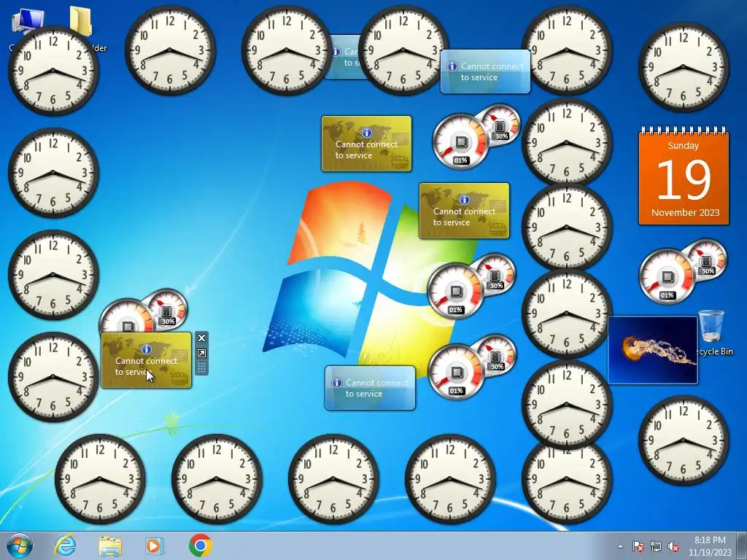
Task: Click the drag handle of the hovered gadget
Action: [201, 367]
